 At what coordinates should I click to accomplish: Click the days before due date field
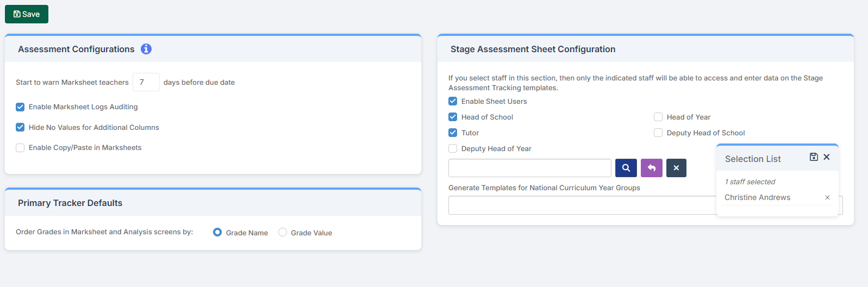coord(146,82)
